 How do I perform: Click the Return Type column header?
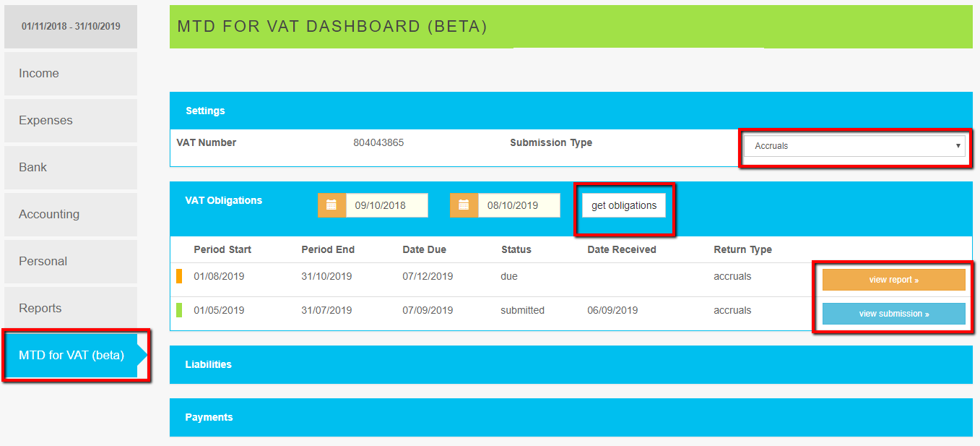coord(743,249)
